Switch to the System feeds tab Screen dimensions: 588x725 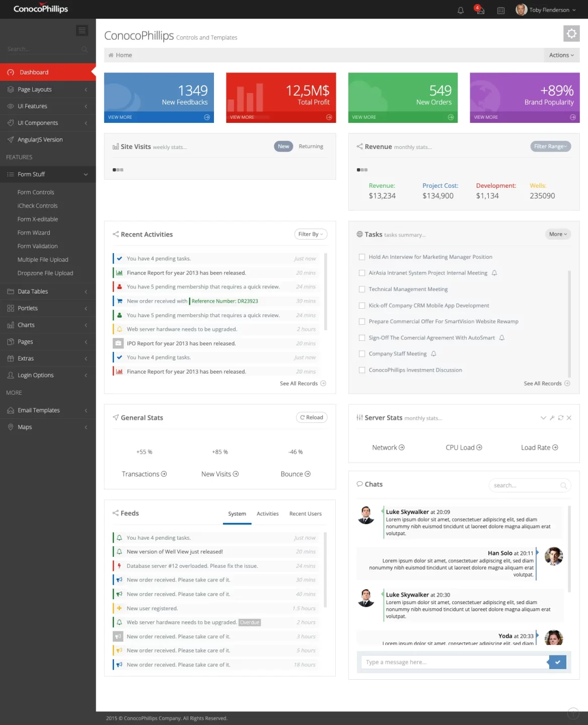pyautogui.click(x=237, y=514)
